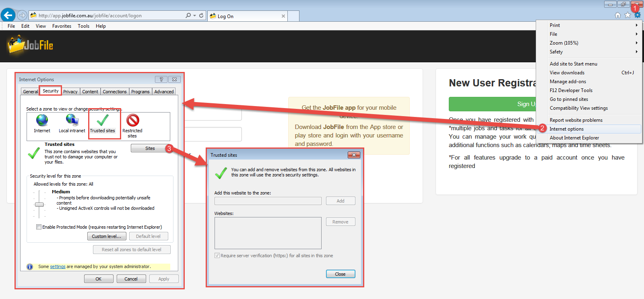Switch to the Connections tab
Screen dimensions: 644x299
coord(115,92)
